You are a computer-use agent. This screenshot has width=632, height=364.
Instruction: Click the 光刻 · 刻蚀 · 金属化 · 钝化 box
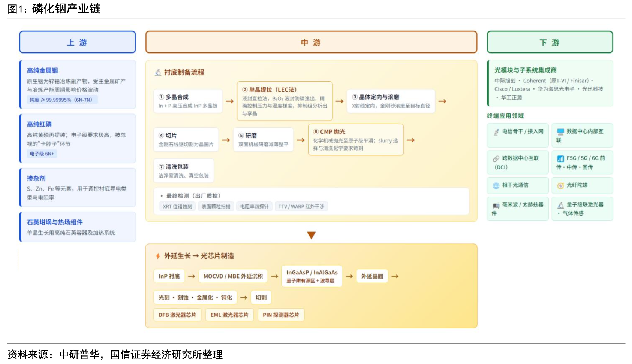point(195,298)
